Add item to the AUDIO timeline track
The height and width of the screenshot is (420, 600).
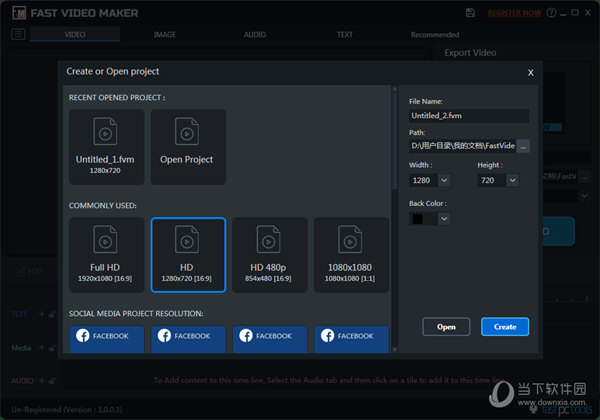pos(41,381)
